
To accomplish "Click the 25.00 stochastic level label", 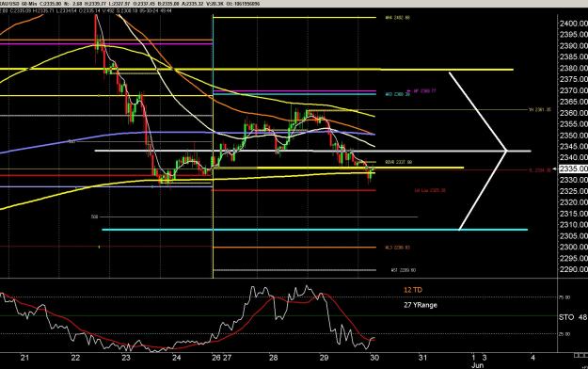I will 565,334.
